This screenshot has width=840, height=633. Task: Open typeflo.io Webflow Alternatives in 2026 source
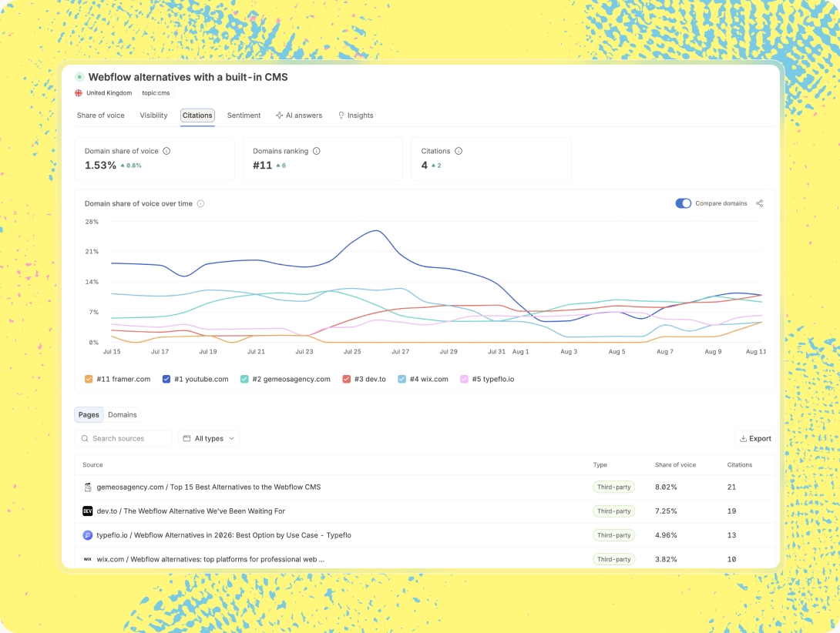(x=224, y=535)
